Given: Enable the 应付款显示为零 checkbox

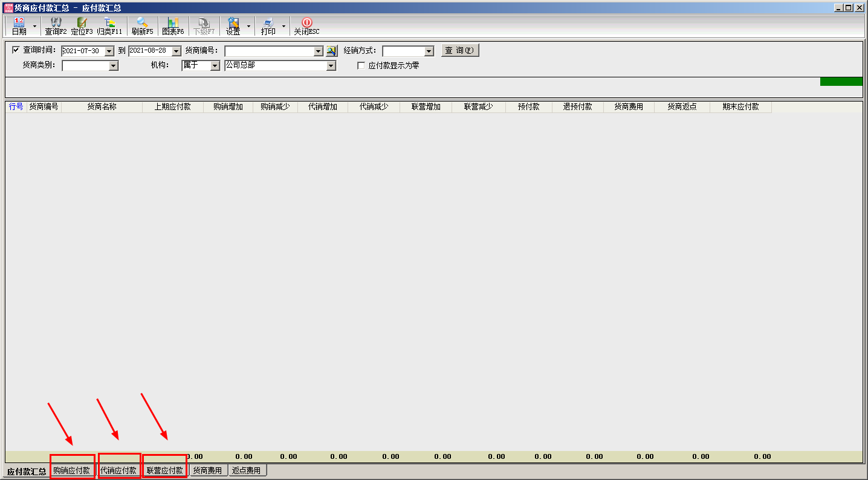Looking at the screenshot, I should pyautogui.click(x=361, y=66).
